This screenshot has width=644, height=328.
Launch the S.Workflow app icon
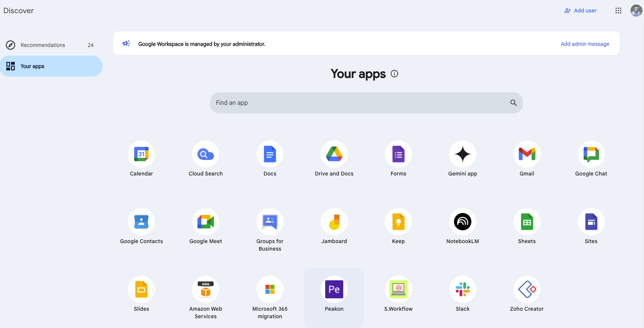click(399, 289)
